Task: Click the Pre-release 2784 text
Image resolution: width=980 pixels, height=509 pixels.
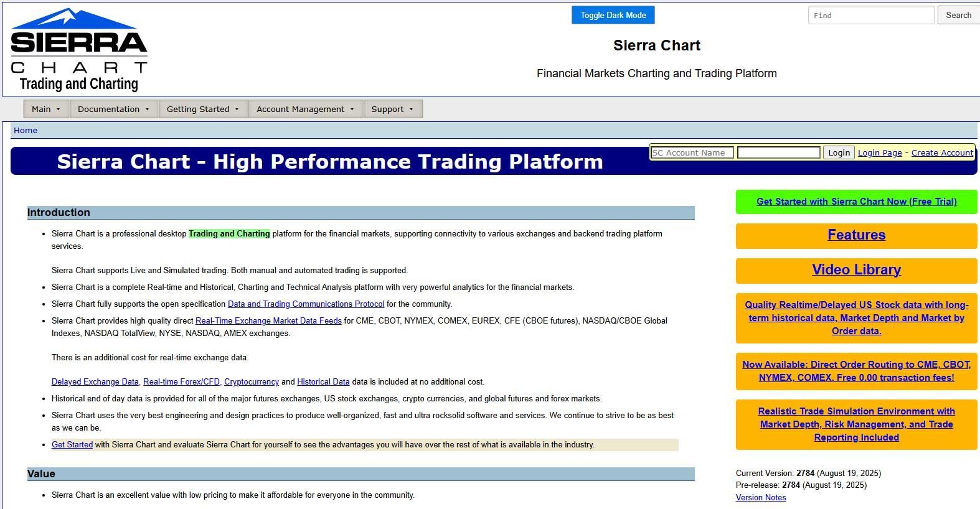Action: (x=801, y=485)
